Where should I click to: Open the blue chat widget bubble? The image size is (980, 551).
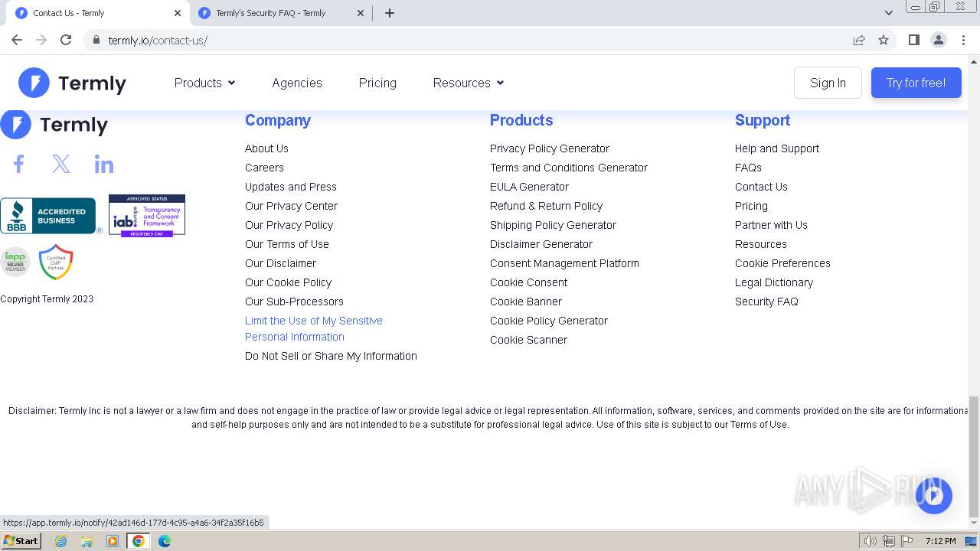(933, 496)
